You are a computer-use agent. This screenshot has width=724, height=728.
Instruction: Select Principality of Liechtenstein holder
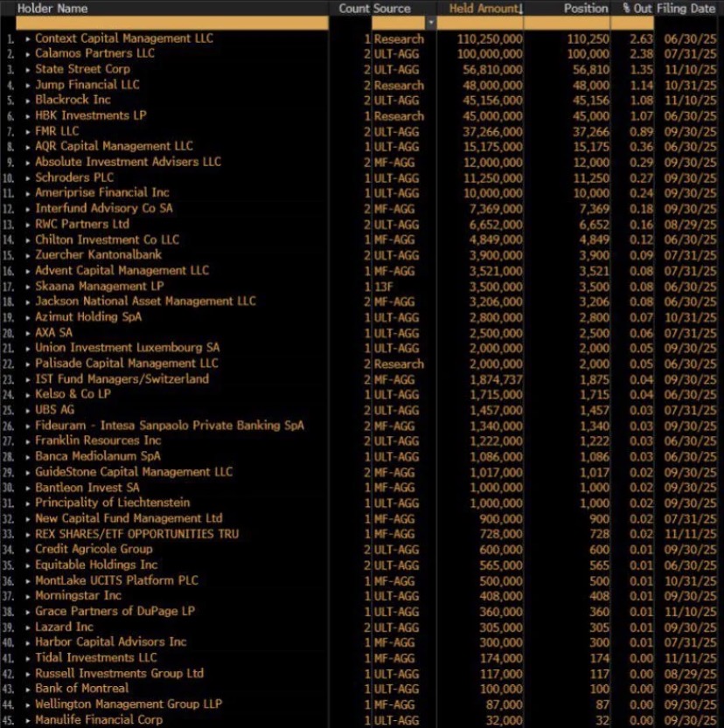[x=113, y=503]
